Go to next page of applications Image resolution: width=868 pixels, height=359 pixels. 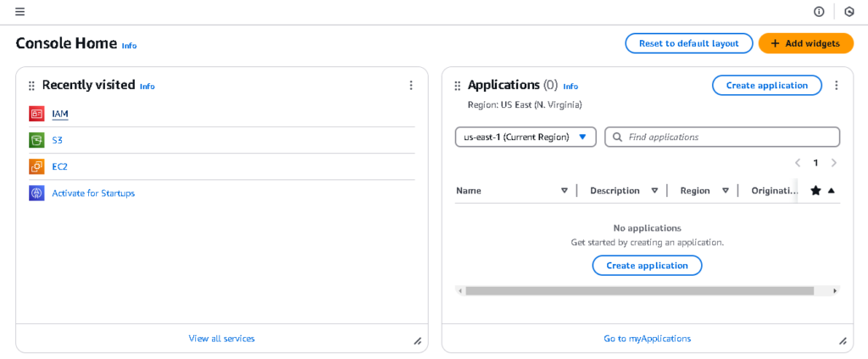click(x=834, y=163)
